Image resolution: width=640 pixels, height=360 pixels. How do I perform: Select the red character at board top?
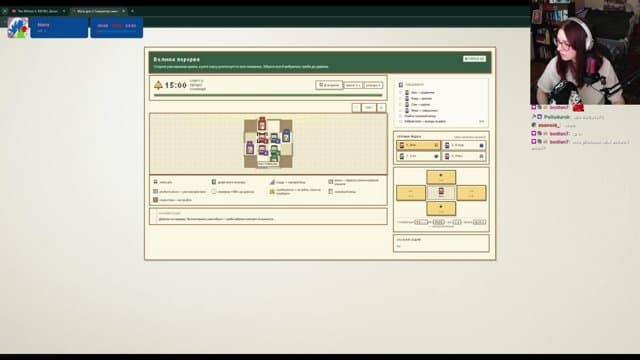click(262, 124)
